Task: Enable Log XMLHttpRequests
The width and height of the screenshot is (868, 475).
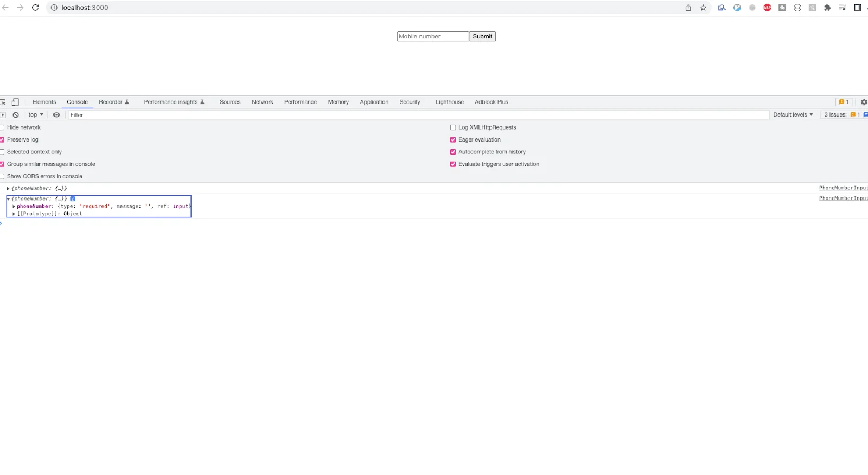Action: coord(453,127)
